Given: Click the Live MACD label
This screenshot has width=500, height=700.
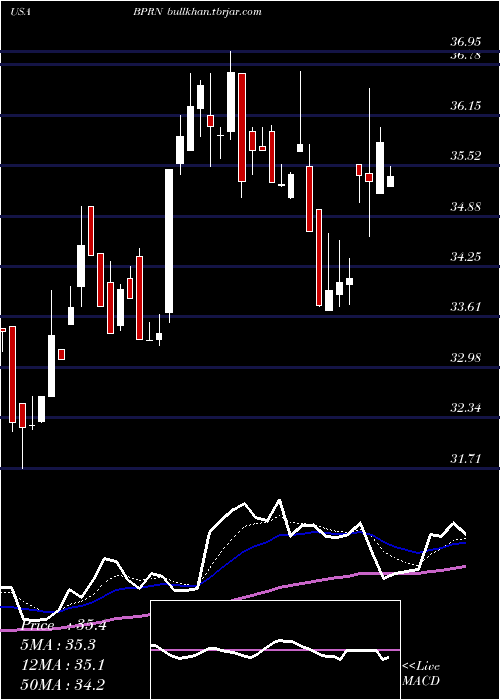Looking at the screenshot, I should pos(421,674).
